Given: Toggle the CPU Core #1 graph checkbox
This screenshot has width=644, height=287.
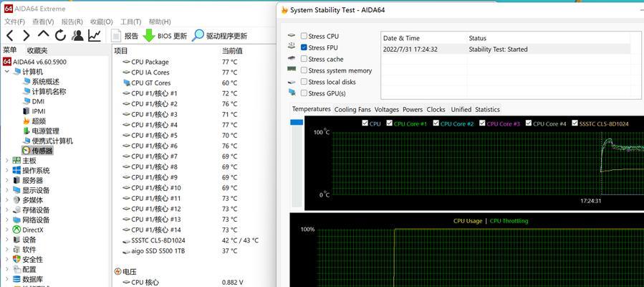Looking at the screenshot, I should tap(390, 123).
